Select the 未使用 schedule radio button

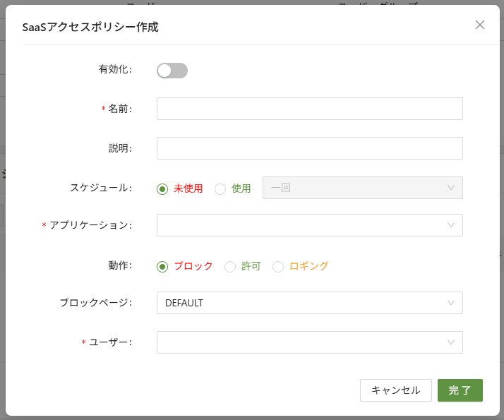pos(162,188)
